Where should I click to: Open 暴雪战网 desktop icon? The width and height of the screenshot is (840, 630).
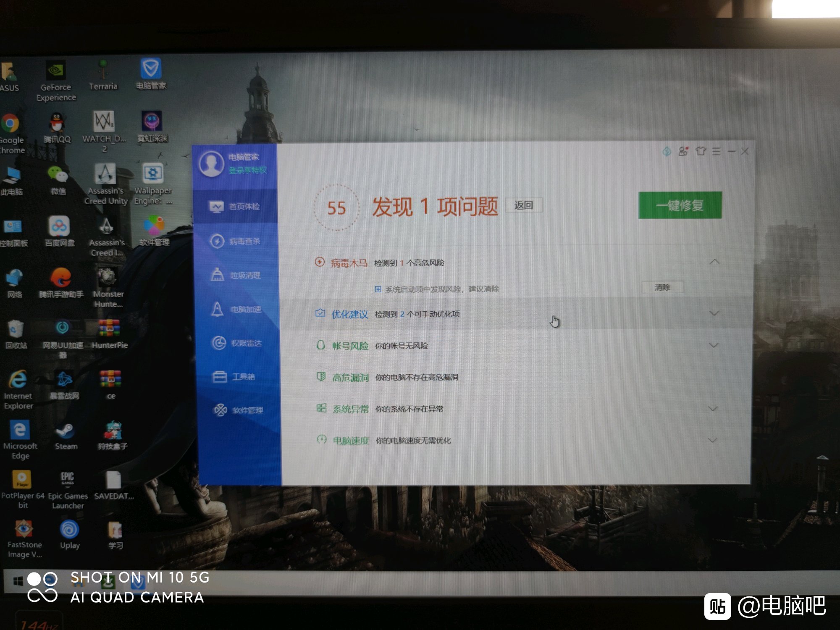(x=64, y=385)
